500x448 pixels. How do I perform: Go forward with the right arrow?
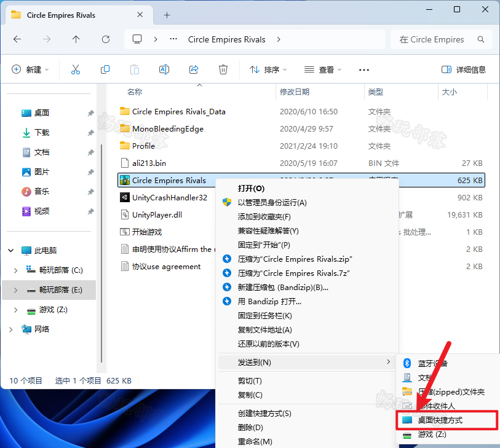(47, 39)
